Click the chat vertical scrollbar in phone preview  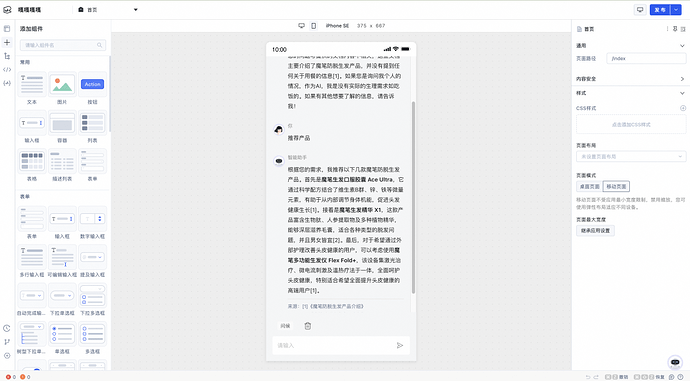click(413, 197)
